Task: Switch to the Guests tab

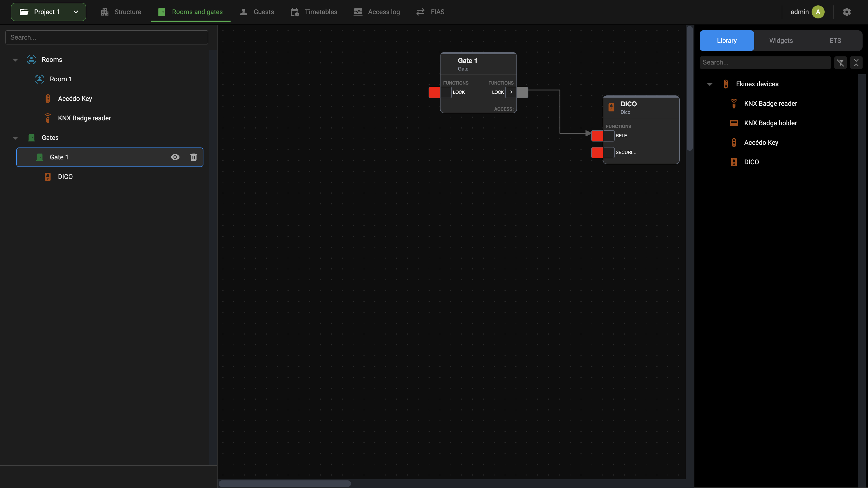Action: pyautogui.click(x=257, y=12)
